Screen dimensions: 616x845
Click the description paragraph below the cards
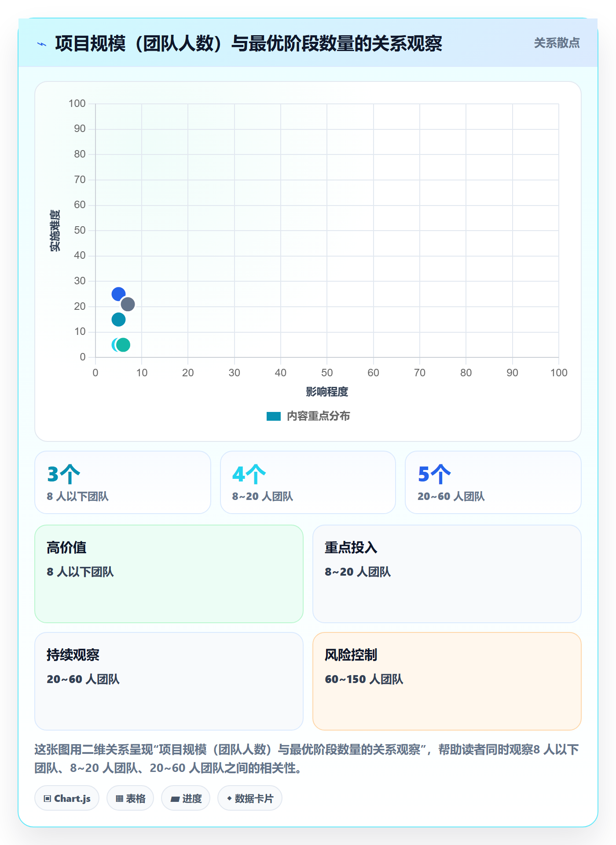click(x=307, y=759)
